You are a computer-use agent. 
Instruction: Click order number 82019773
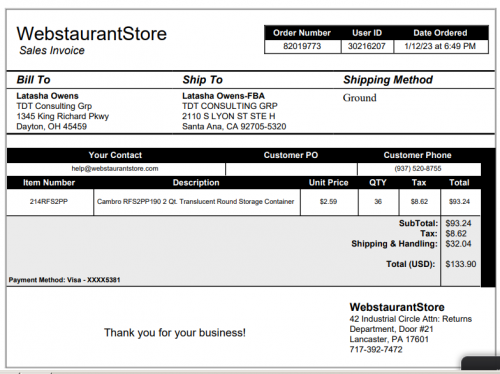pyautogui.click(x=302, y=46)
